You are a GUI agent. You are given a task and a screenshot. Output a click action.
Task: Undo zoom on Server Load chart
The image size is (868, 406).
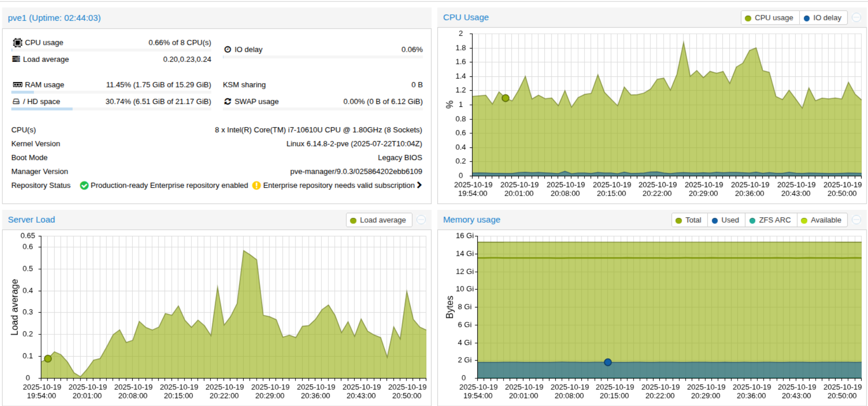[x=421, y=220]
